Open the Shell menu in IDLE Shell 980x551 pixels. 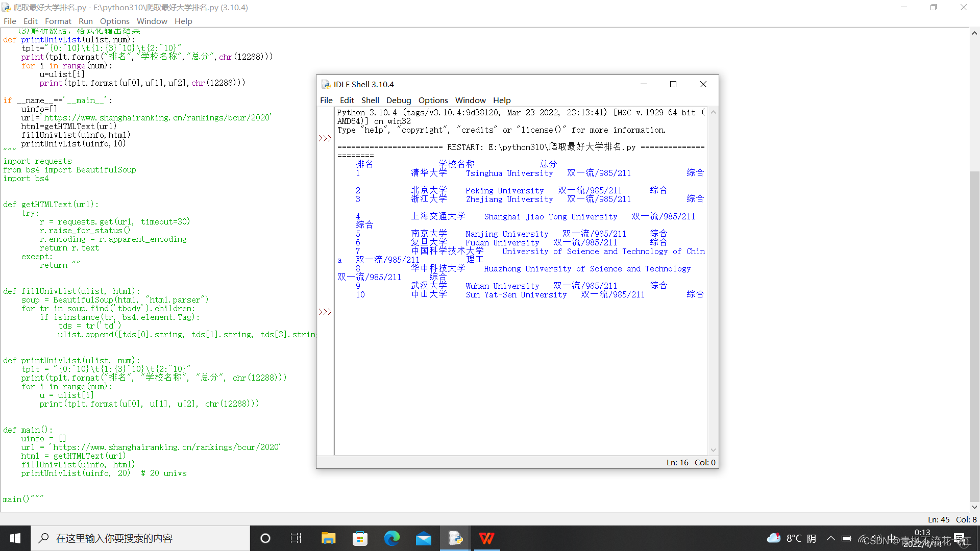click(x=370, y=100)
